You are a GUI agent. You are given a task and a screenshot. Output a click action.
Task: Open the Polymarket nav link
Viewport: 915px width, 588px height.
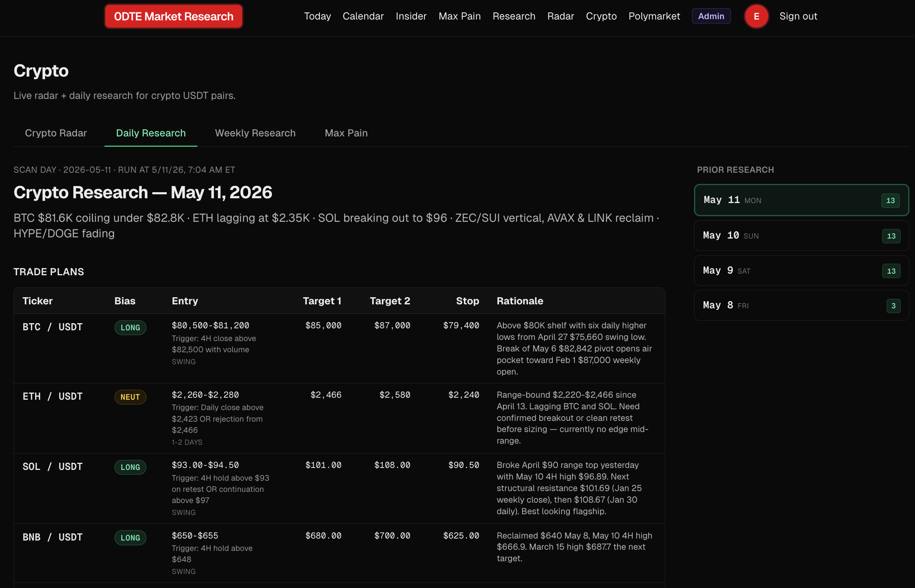(654, 16)
